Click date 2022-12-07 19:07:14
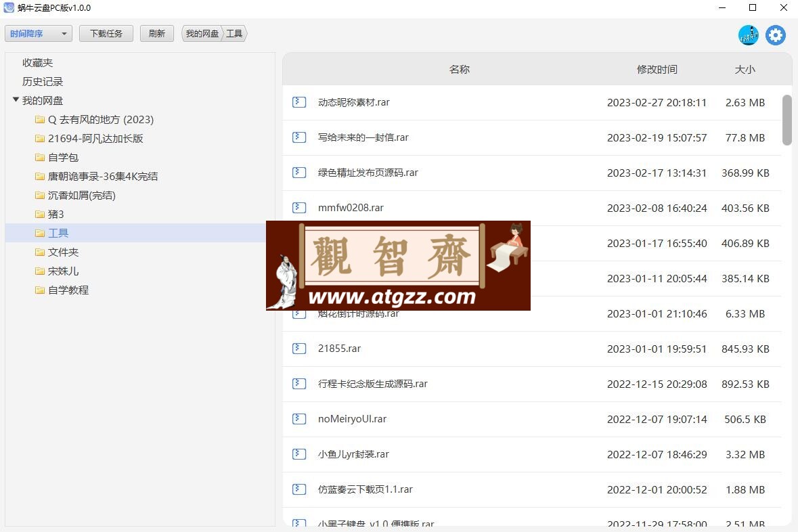Screen dimensions: 798x532 (657, 419)
